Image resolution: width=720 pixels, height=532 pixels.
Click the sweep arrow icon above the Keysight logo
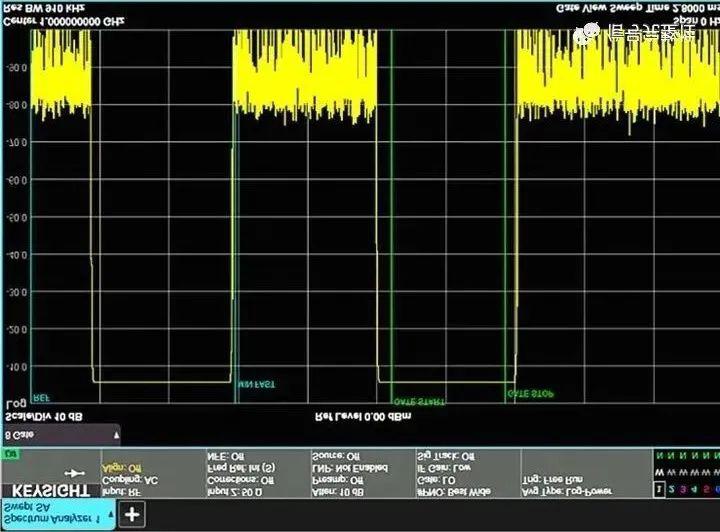click(x=74, y=473)
